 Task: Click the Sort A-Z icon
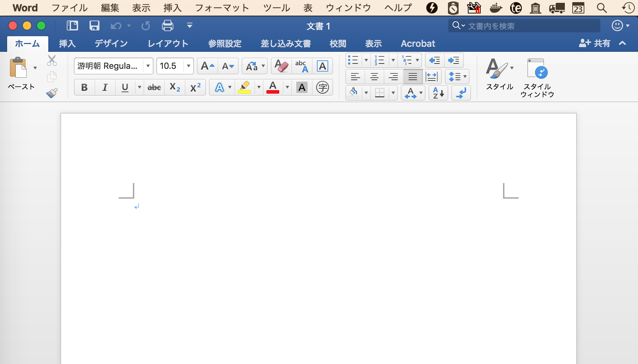coord(438,93)
